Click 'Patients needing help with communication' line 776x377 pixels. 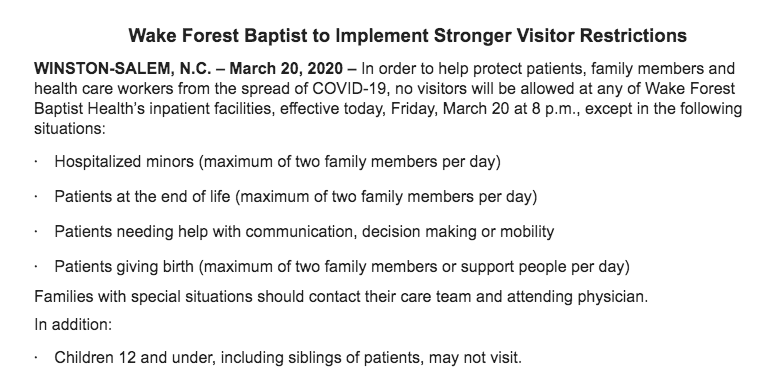[304, 232]
